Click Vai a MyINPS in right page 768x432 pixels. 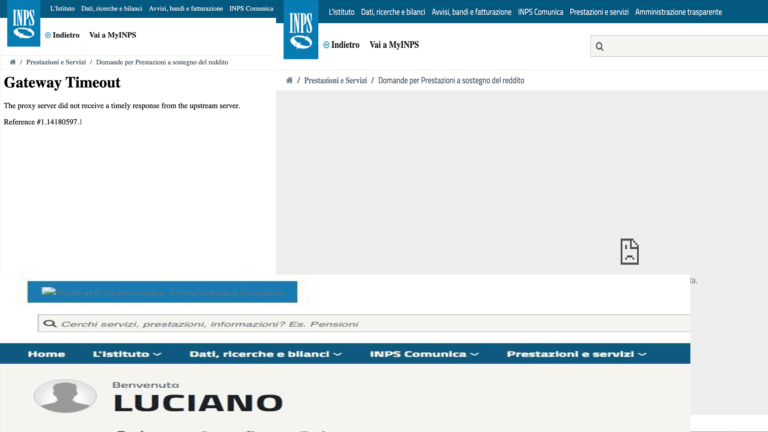[394, 45]
